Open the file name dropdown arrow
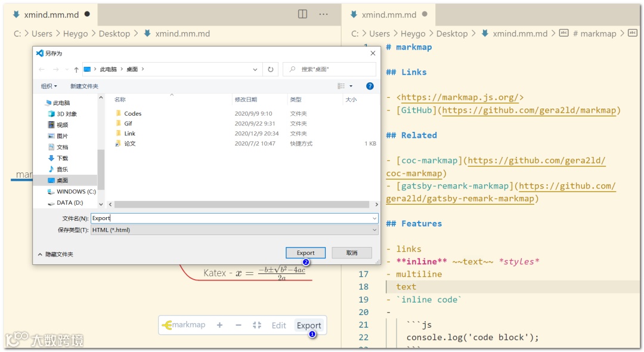644x352 pixels. pos(374,218)
